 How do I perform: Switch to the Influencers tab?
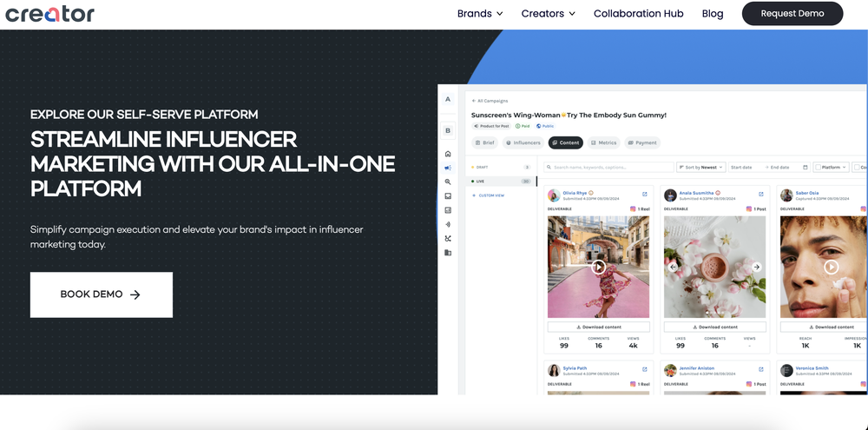coord(523,143)
